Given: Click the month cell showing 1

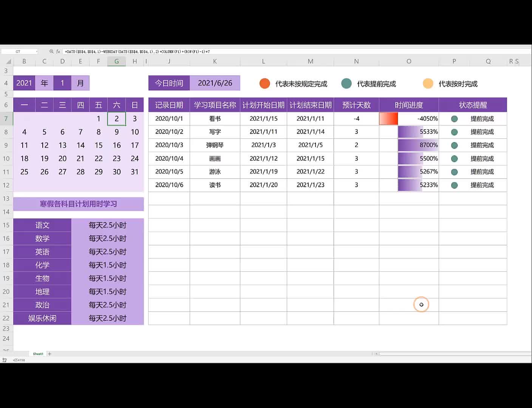Looking at the screenshot, I should click(x=62, y=83).
